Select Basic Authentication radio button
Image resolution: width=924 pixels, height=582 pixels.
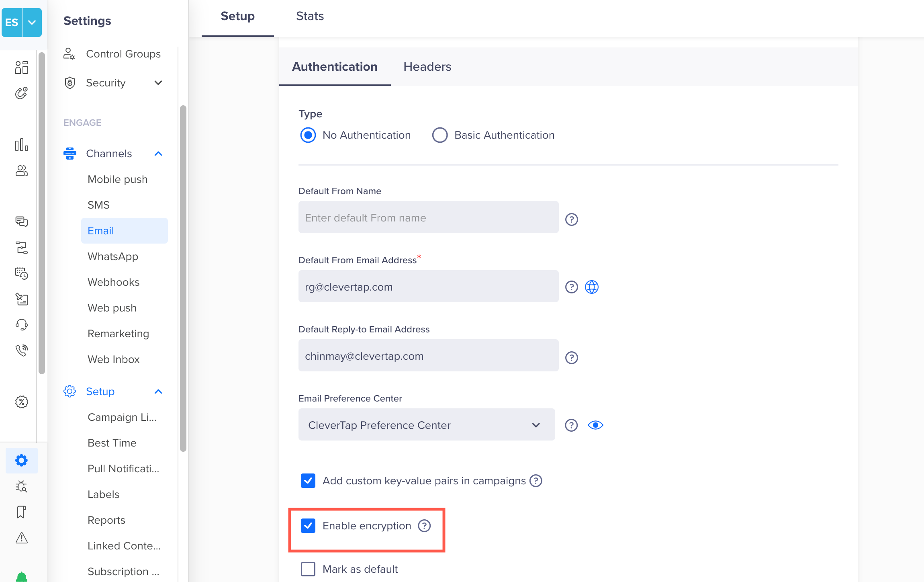[x=440, y=135]
